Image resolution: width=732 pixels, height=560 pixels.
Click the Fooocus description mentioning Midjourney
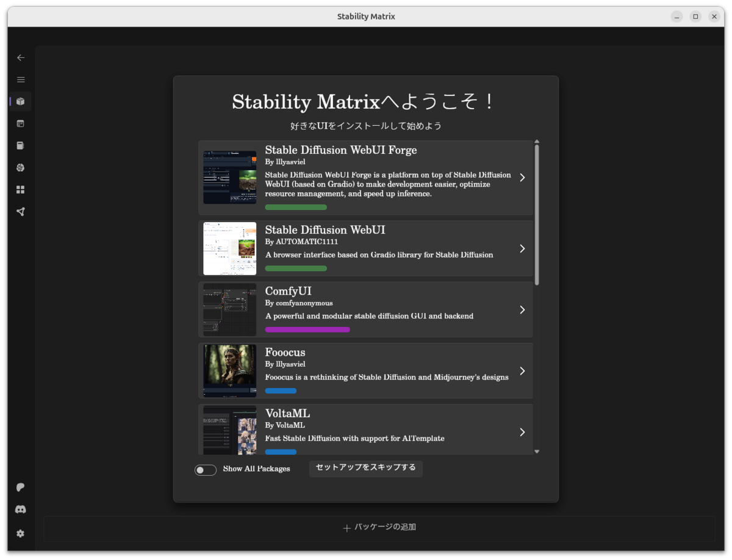387,377
